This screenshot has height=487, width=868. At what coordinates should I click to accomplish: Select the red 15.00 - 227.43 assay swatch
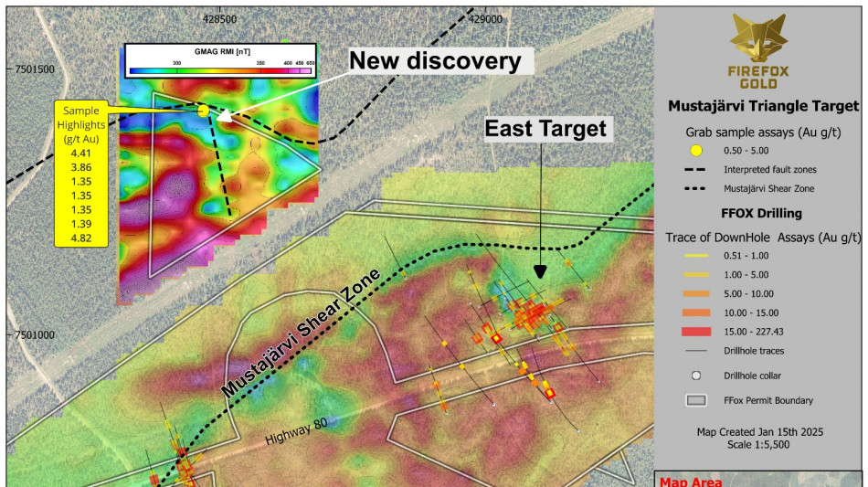click(696, 331)
